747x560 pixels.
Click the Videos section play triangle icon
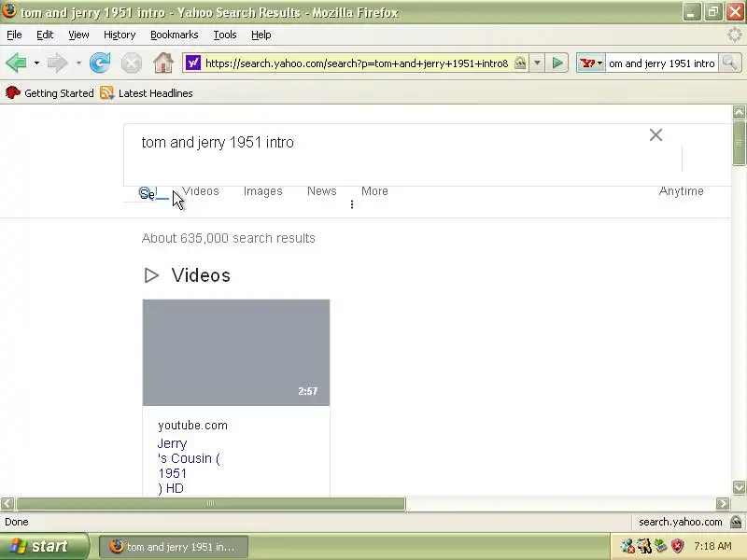[x=151, y=275]
